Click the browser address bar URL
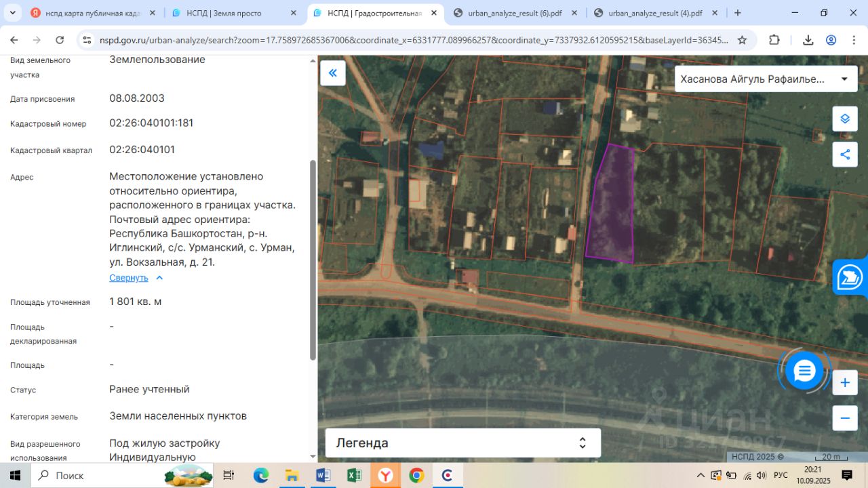 [x=414, y=40]
